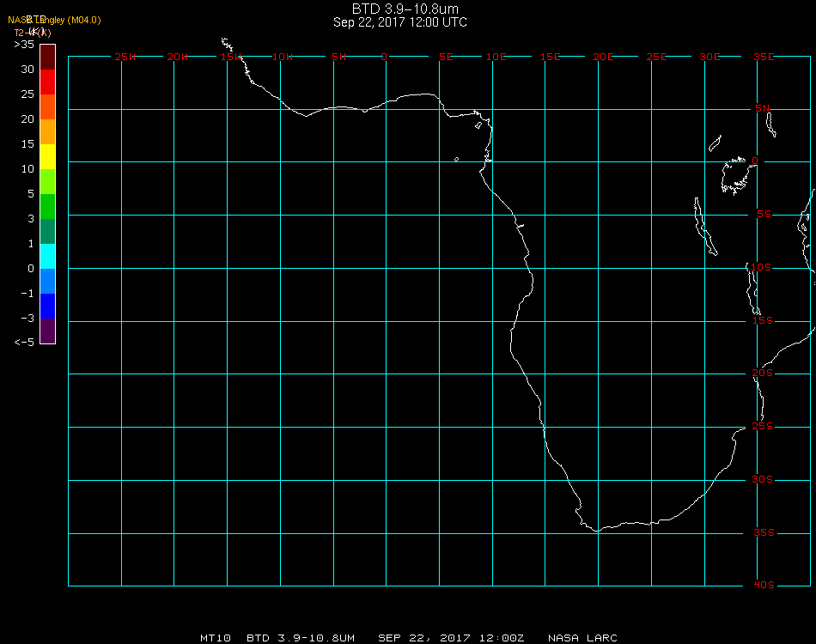Click the 'Sep 22, 2017 12:00 UTC' subtitle
Viewport: 816px width, 644px height.
(399, 22)
